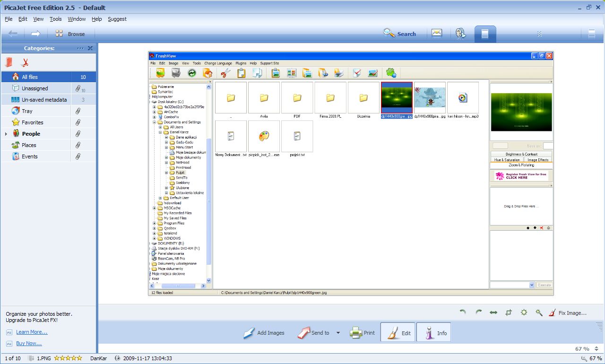Open Categories panel options (three dots)
This screenshot has width=605, height=364.
(80, 48)
